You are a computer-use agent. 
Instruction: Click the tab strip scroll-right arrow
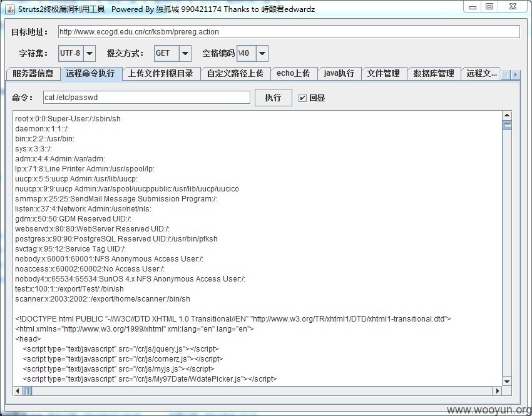click(516, 74)
